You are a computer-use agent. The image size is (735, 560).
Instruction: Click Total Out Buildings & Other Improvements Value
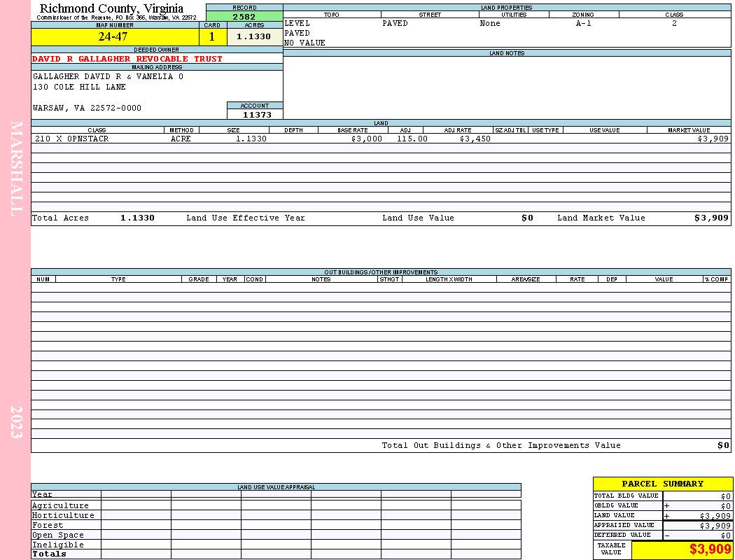[x=501, y=446]
